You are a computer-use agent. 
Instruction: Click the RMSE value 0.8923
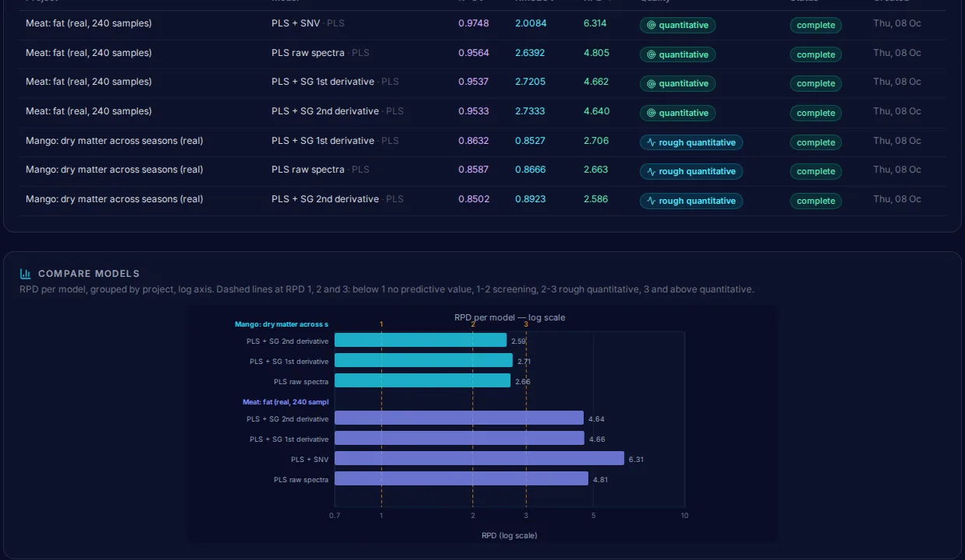[530, 199]
